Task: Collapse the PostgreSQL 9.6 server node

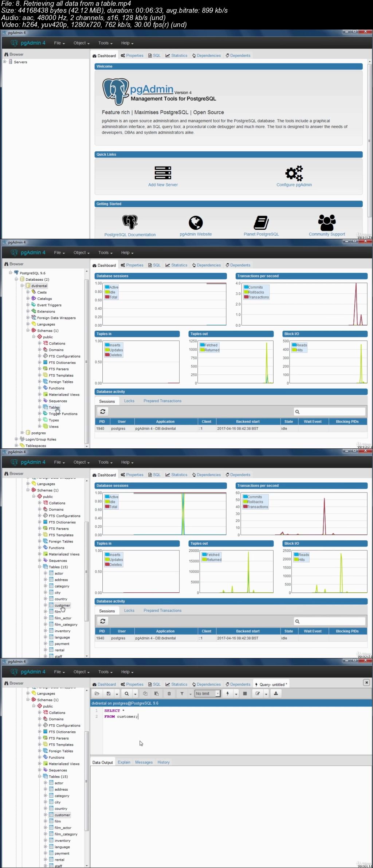Action: (x=11, y=272)
